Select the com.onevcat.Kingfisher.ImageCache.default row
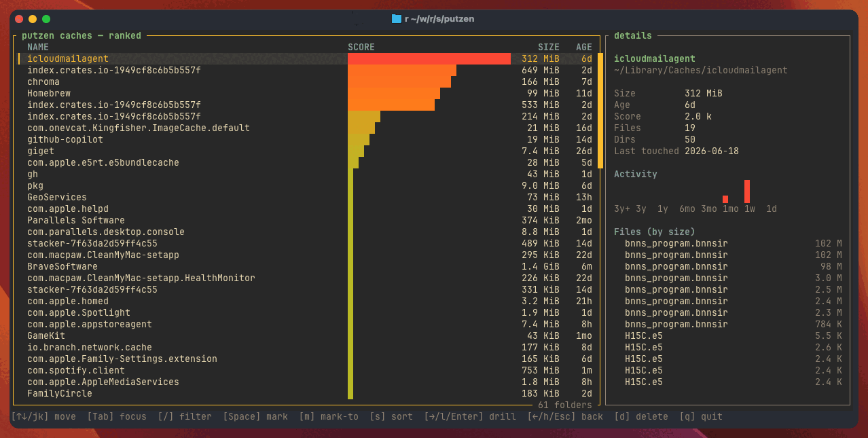 [306, 128]
